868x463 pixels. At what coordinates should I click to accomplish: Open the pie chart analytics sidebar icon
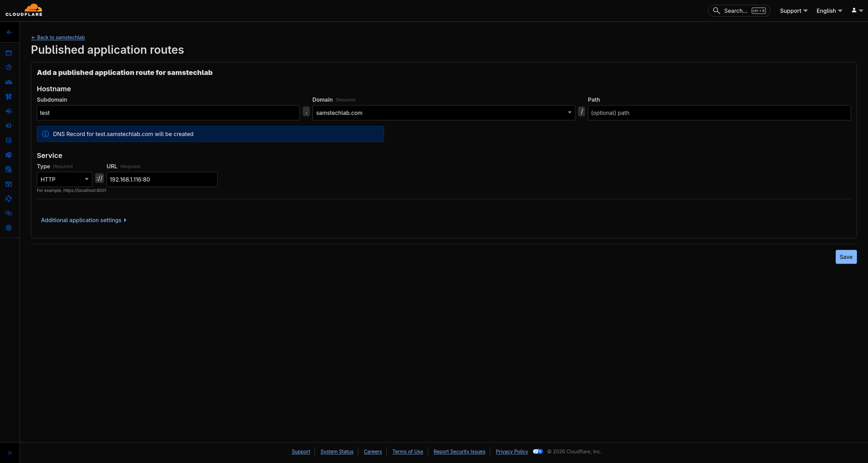pos(9,67)
